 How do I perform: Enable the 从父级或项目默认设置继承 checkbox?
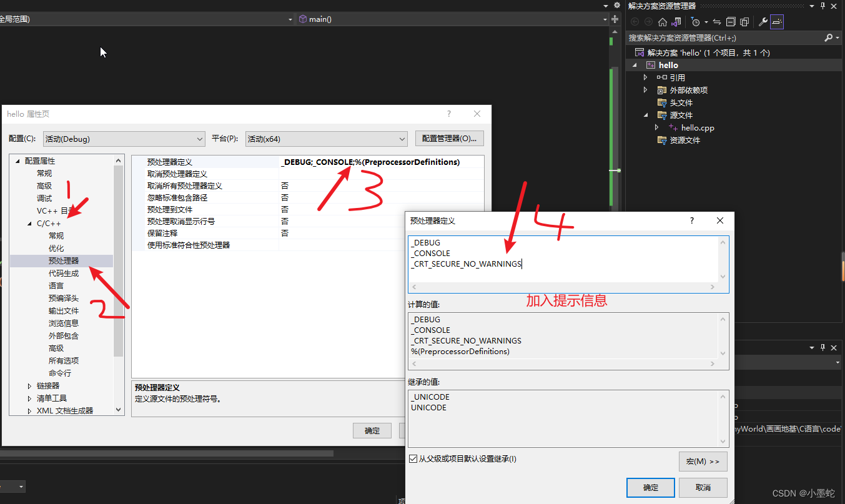(413, 458)
